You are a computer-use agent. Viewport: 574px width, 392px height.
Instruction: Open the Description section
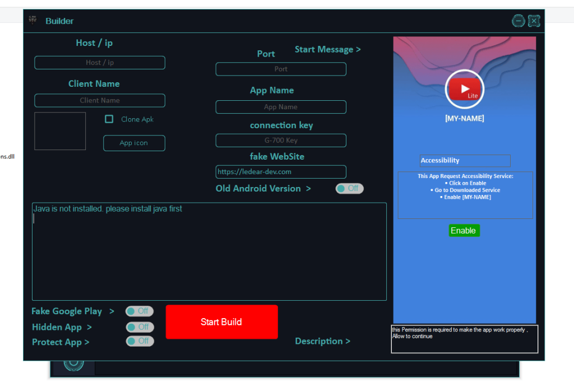point(322,341)
